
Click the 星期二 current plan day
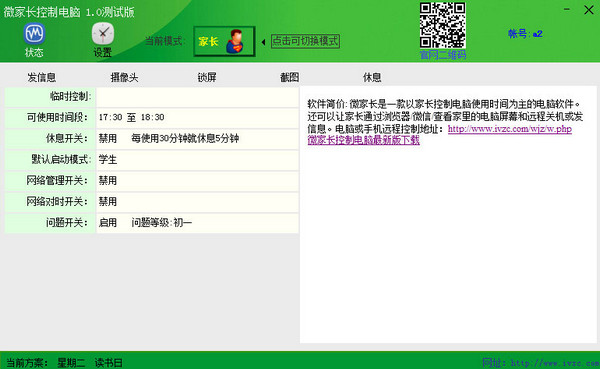[71, 362]
